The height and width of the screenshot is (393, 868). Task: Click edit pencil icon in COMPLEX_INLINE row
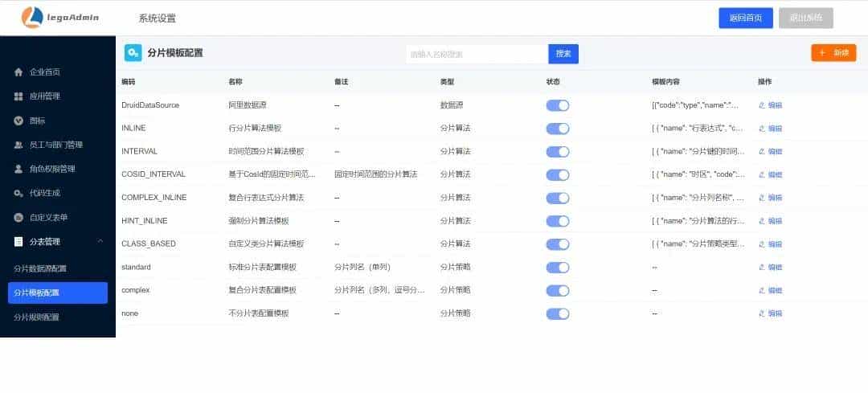point(762,198)
